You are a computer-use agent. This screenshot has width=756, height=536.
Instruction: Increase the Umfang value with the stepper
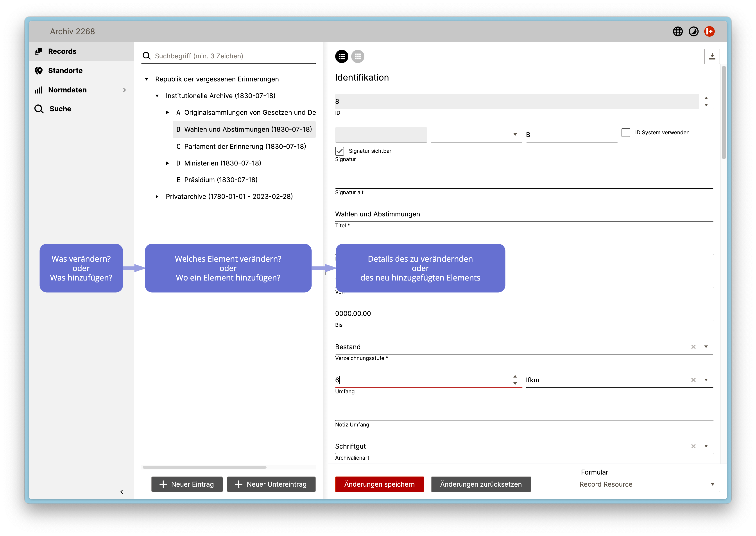tap(515, 376)
